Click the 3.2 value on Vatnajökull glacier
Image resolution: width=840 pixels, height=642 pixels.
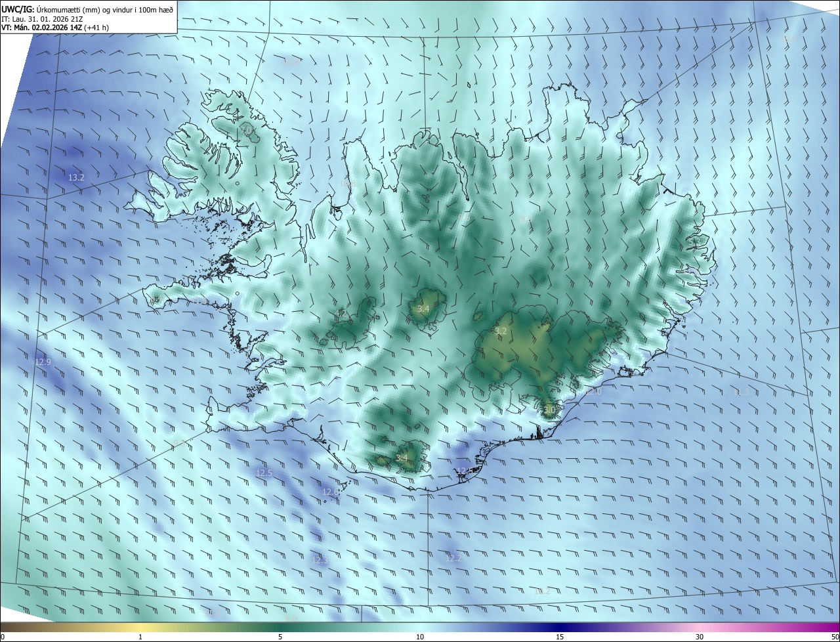[x=501, y=332]
